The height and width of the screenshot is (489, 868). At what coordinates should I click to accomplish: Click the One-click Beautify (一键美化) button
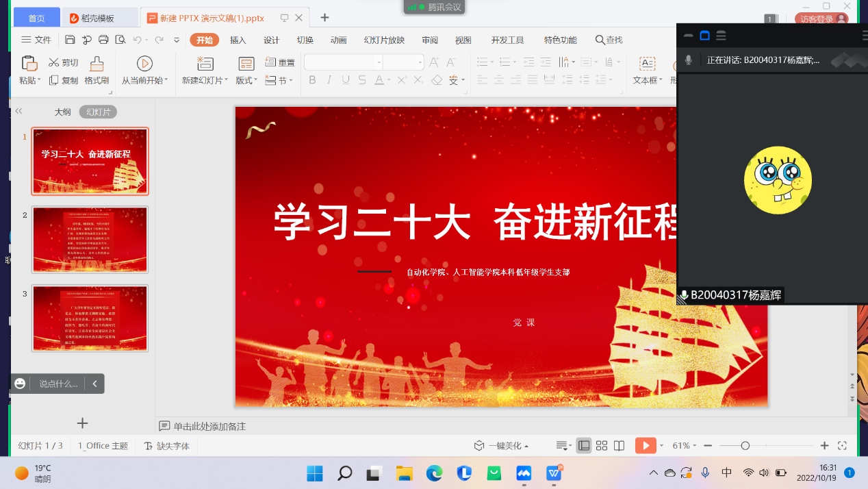pyautogui.click(x=502, y=446)
